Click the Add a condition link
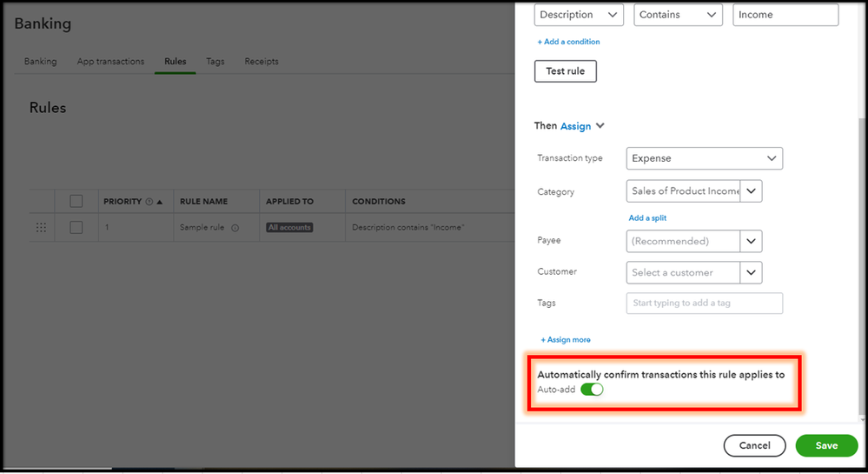 tap(568, 42)
